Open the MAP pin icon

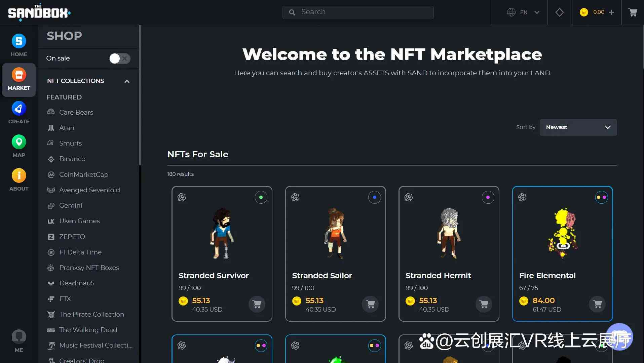click(19, 142)
